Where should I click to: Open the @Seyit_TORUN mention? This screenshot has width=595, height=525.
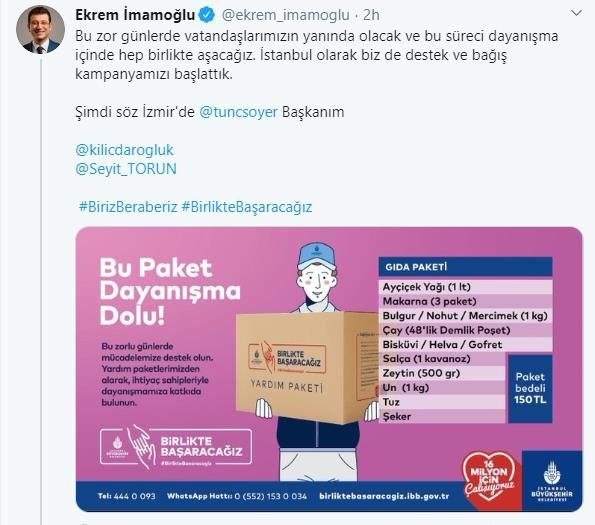[x=126, y=169]
